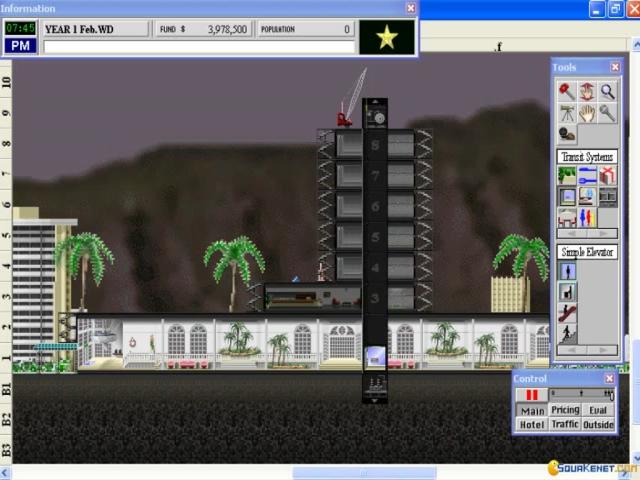Screen dimensions: 640x480
Task: Click the 07:45 clock display
Action: click(20, 28)
